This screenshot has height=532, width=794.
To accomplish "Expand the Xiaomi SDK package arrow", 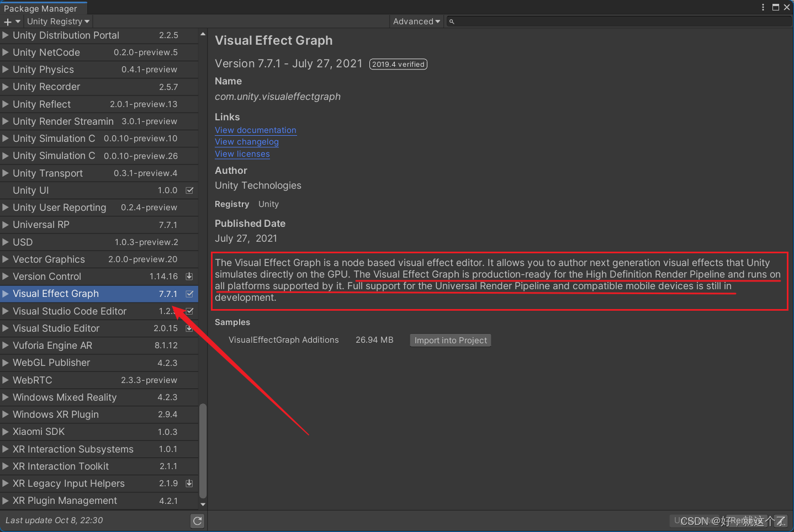I will [x=6, y=432].
